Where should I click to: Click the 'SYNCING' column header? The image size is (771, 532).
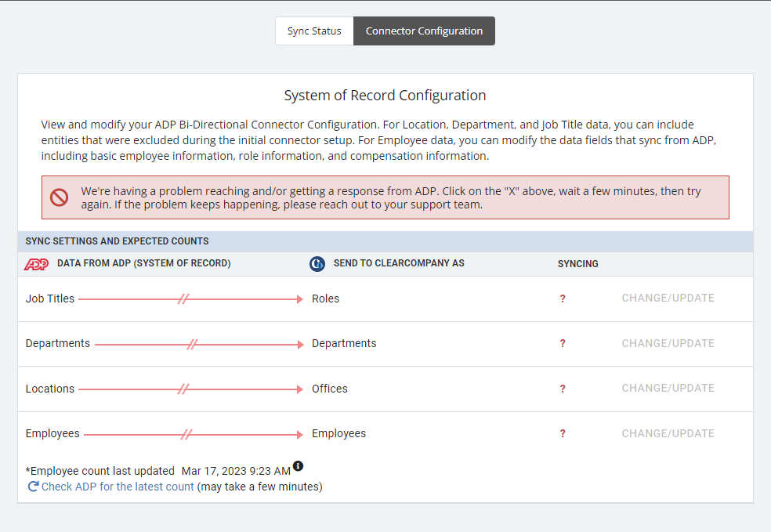coord(577,264)
